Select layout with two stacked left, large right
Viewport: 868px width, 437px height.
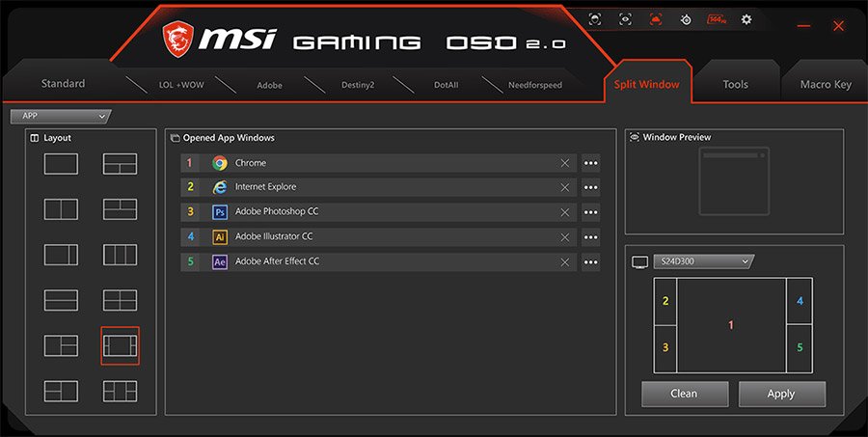pyautogui.click(x=61, y=391)
